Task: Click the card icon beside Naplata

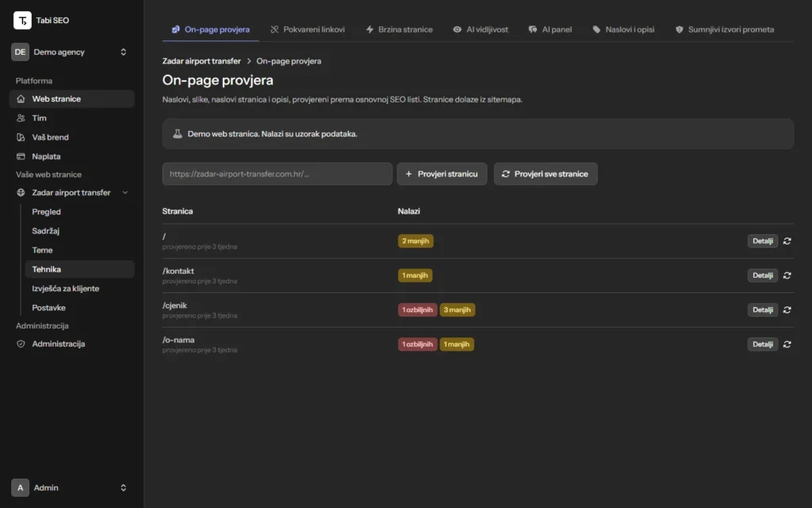Action: click(x=21, y=156)
